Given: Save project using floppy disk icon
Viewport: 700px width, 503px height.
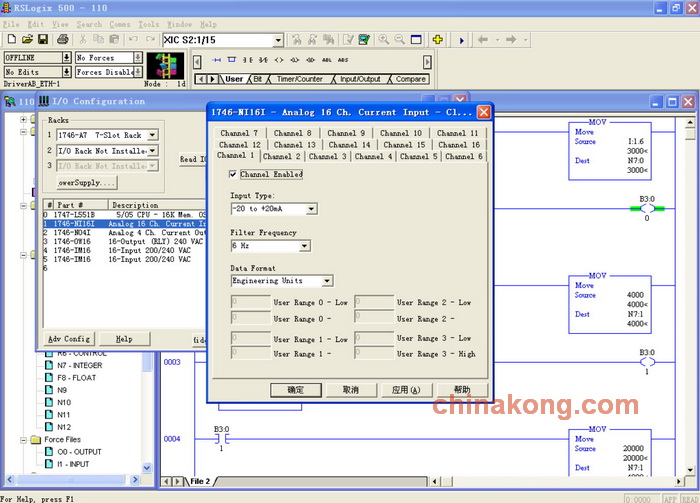Looking at the screenshot, I should pyautogui.click(x=43, y=40).
